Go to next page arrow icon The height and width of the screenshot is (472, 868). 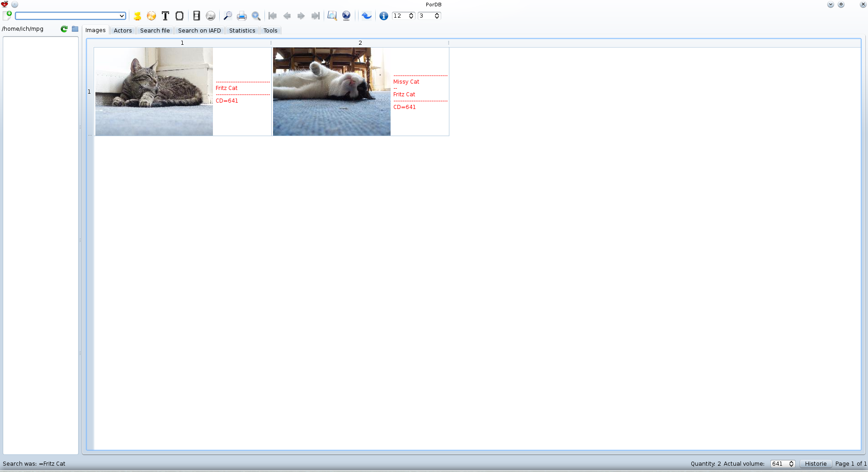(x=301, y=16)
